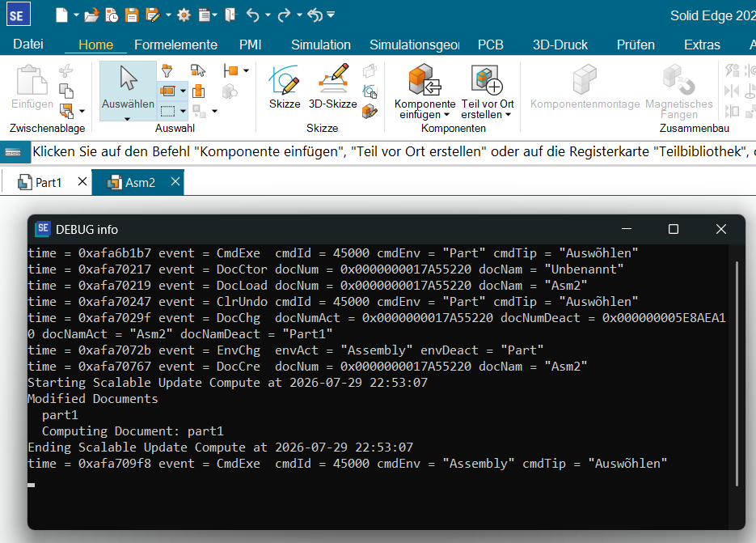
Task: Save document with the floppy disk icon
Action: tap(132, 15)
